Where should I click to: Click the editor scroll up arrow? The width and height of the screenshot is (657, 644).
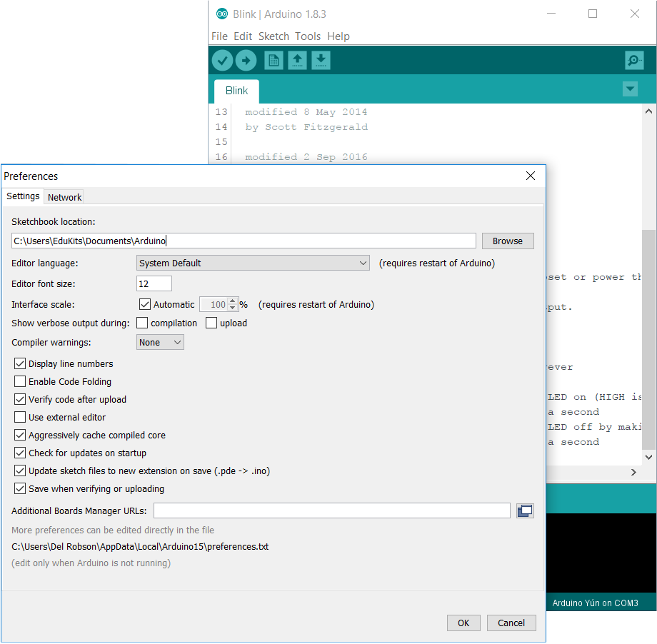pos(648,111)
